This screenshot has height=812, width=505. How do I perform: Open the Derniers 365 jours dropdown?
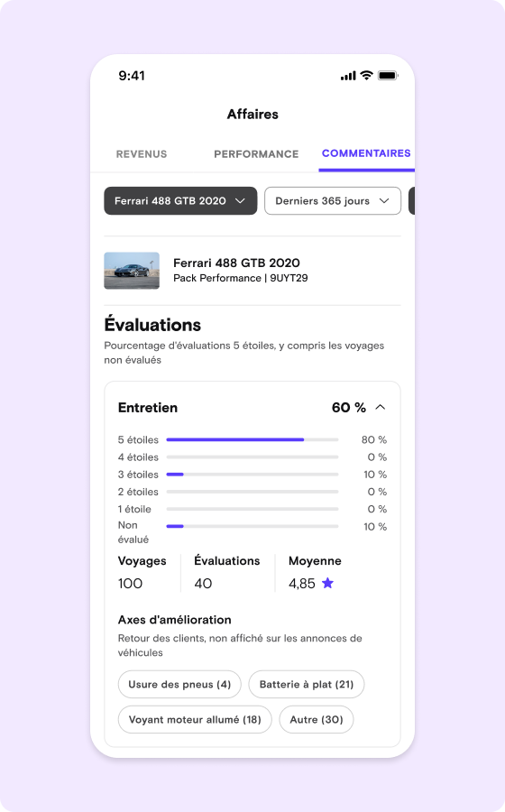coord(333,201)
